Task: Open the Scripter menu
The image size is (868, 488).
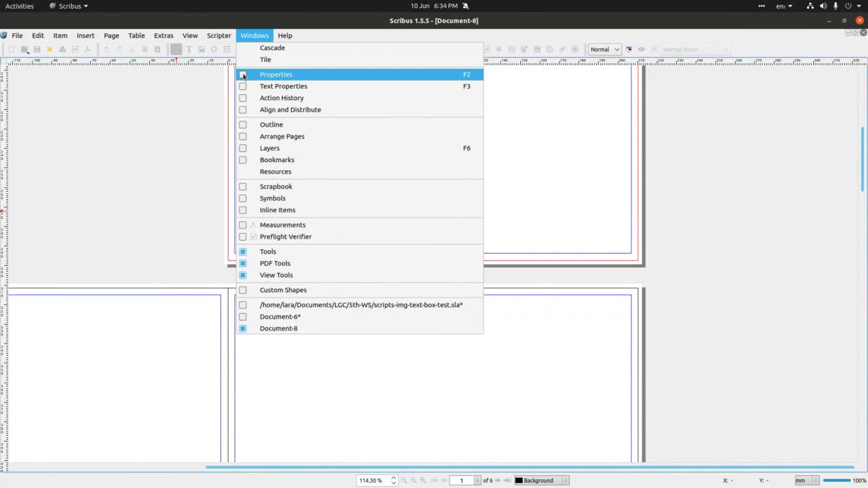Action: click(219, 36)
